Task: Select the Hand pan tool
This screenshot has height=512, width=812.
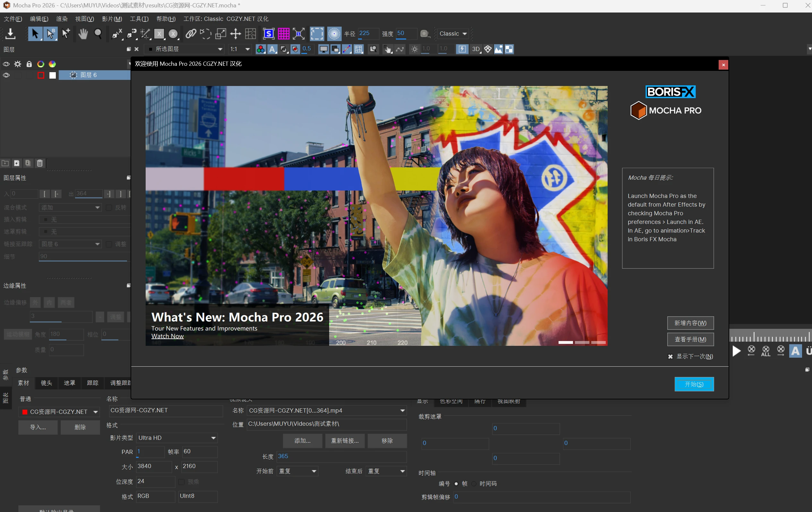Action: tap(83, 34)
